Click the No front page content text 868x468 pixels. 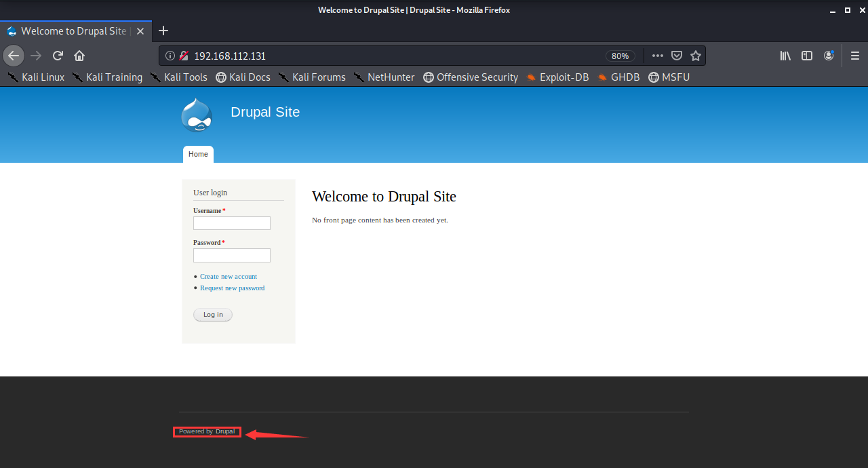pyautogui.click(x=380, y=220)
